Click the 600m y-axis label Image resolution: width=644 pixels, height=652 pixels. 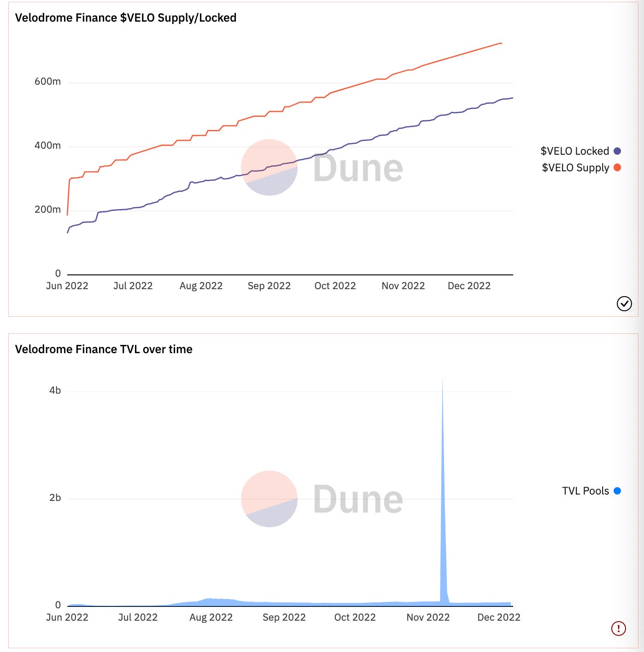47,81
